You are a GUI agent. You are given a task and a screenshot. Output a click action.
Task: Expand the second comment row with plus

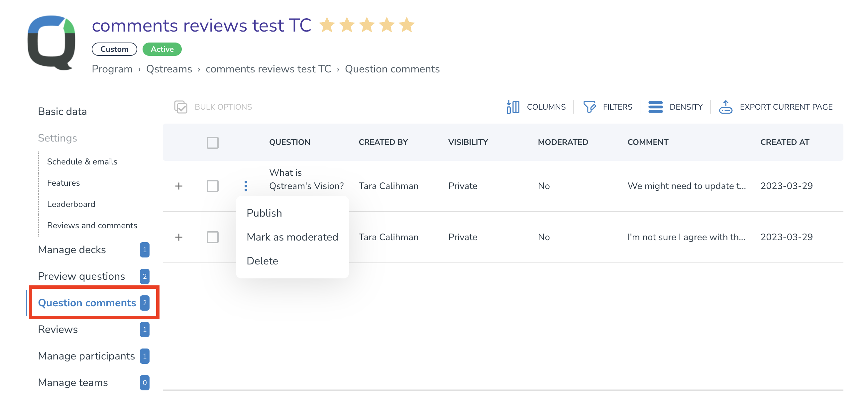pyautogui.click(x=179, y=237)
